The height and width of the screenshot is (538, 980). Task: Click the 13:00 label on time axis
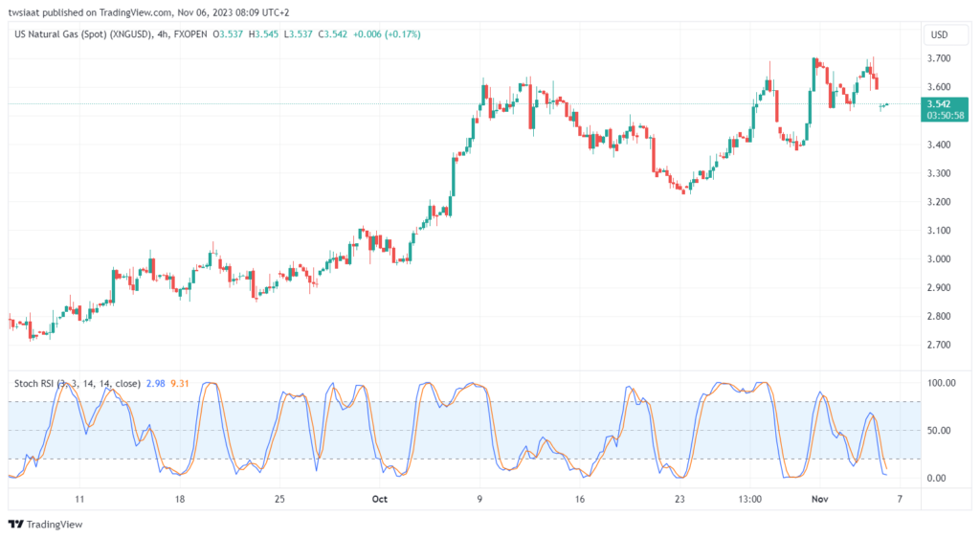click(750, 500)
